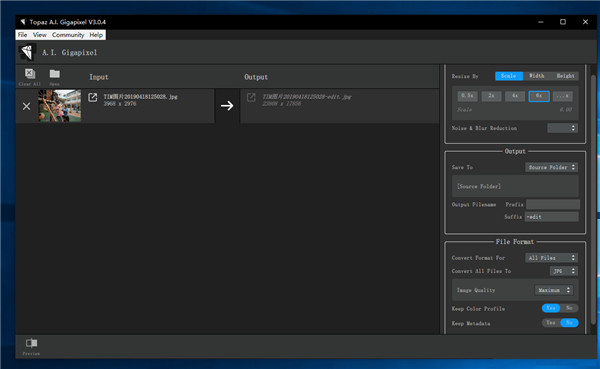Open the File menu

pos(23,35)
